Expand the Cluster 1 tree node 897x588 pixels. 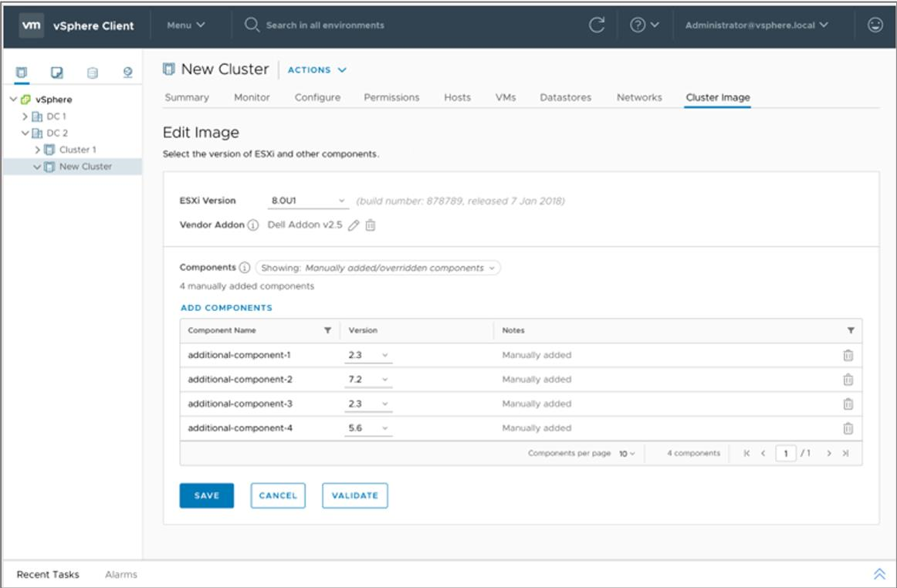(x=37, y=150)
